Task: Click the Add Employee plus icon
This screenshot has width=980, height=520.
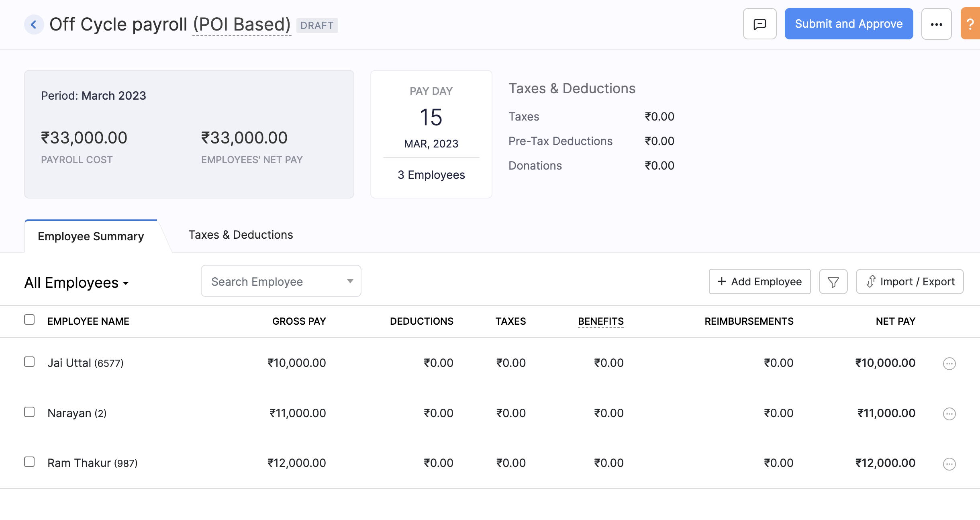Action: (x=721, y=281)
